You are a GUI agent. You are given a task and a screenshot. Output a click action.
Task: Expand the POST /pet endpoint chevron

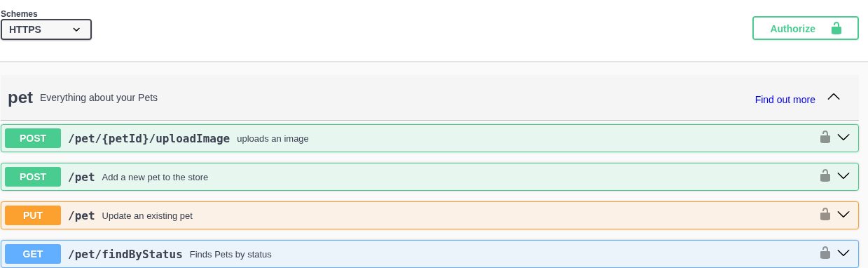[843, 176]
